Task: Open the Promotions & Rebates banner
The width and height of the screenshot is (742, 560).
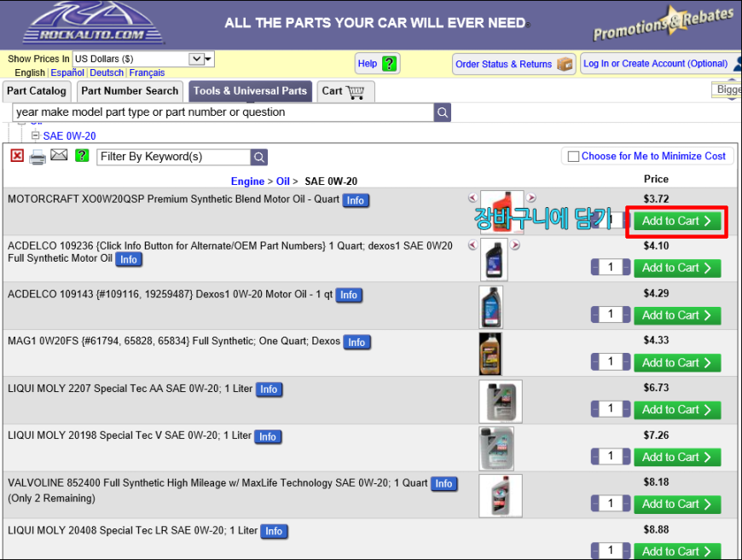Action: click(664, 24)
